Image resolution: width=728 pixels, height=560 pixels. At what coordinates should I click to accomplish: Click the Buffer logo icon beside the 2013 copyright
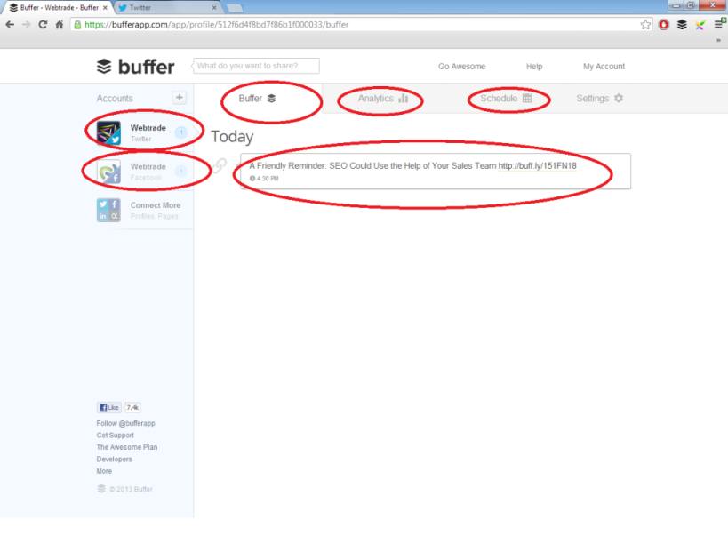(x=101, y=489)
